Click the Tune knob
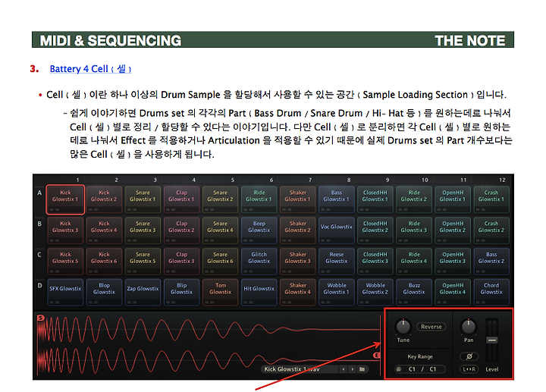The image size is (546, 392). pyautogui.click(x=403, y=327)
